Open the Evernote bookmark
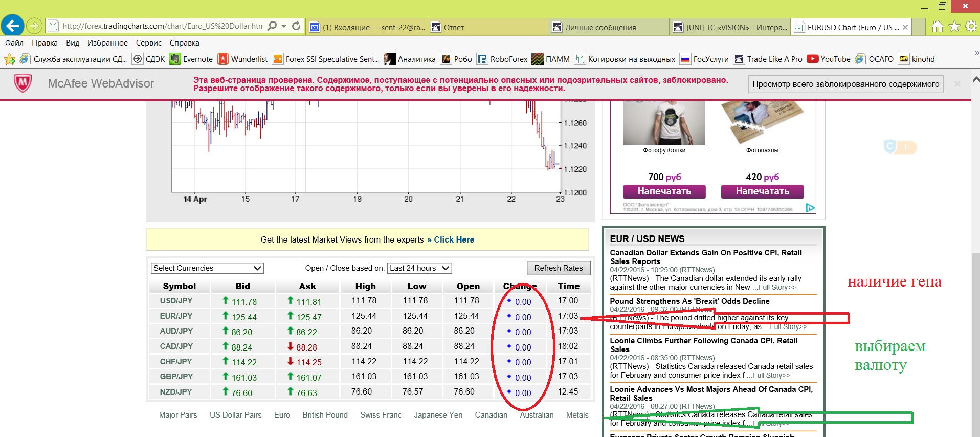 [x=191, y=59]
